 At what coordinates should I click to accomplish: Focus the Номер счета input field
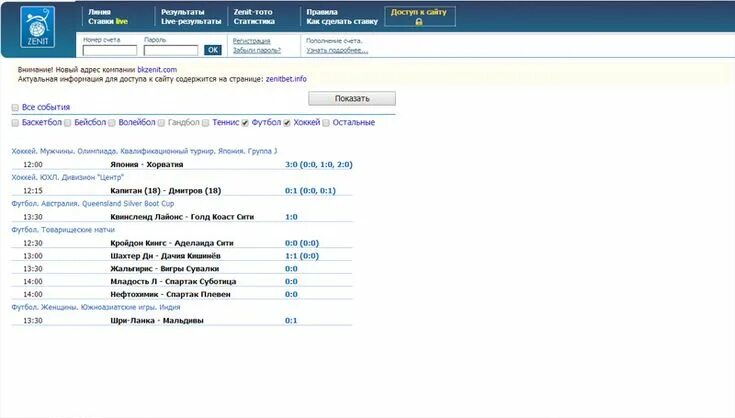tap(110, 50)
